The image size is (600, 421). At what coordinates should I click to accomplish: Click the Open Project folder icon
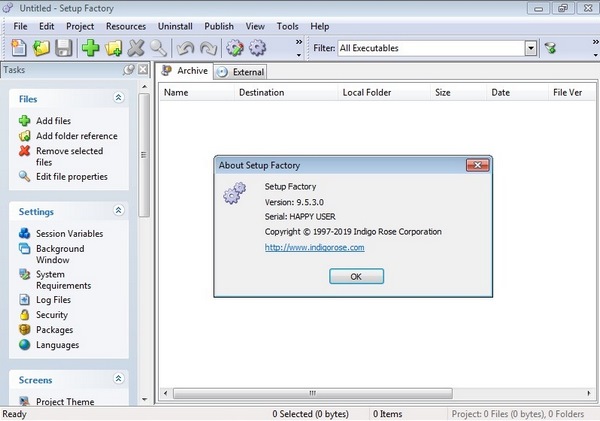(x=41, y=48)
